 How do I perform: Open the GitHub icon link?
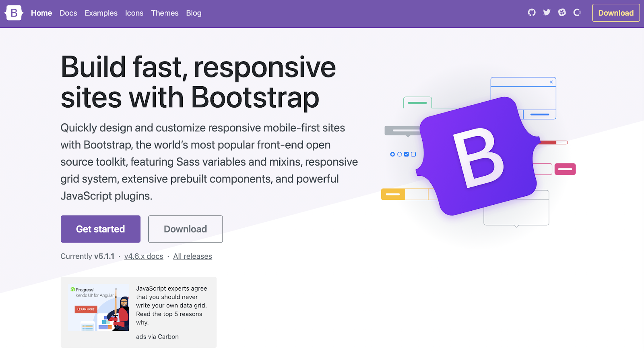click(532, 12)
